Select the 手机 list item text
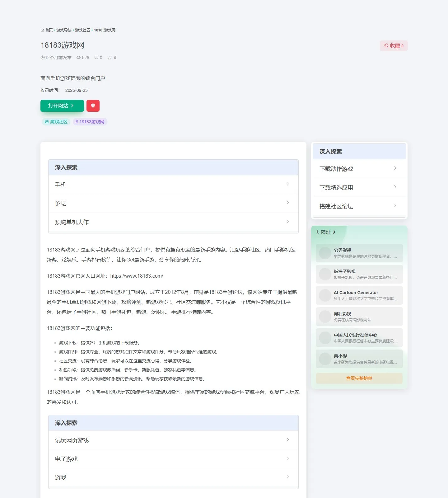The height and width of the screenshot is (498, 448). (61, 185)
